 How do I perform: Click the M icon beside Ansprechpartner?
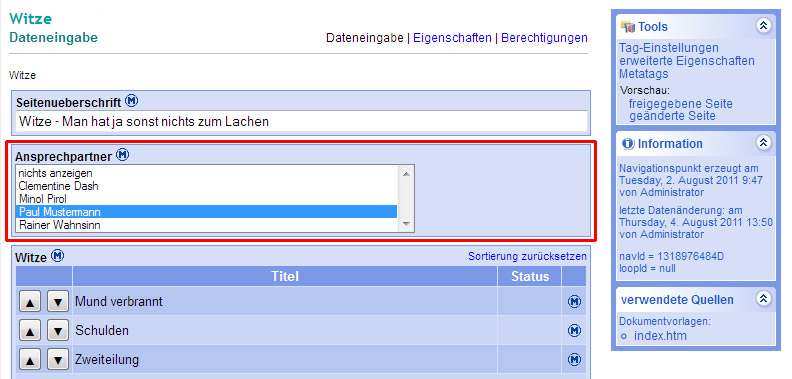tap(122, 155)
